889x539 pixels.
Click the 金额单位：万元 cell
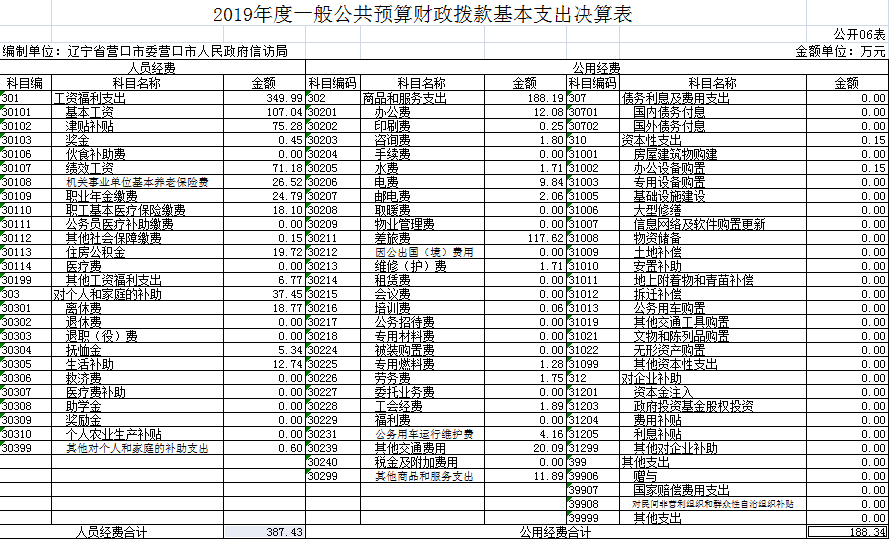(840, 51)
